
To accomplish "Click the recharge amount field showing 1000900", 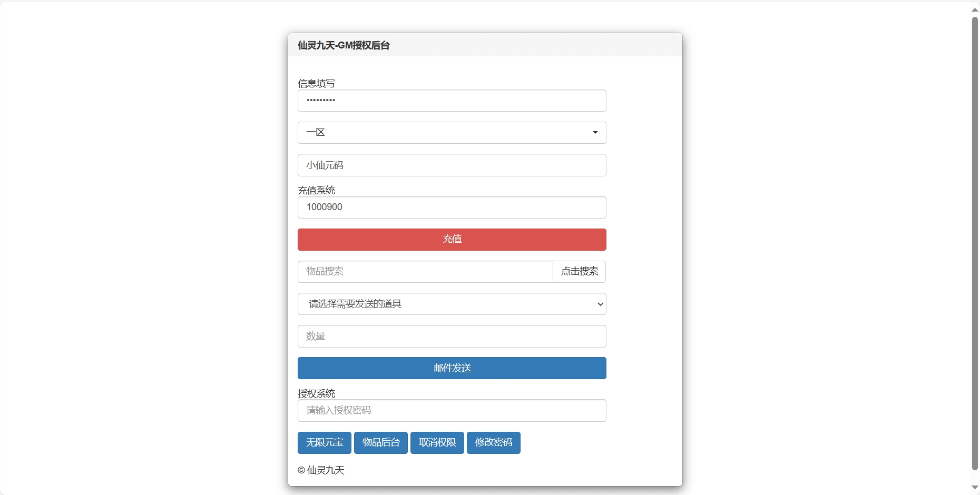I will [x=452, y=207].
